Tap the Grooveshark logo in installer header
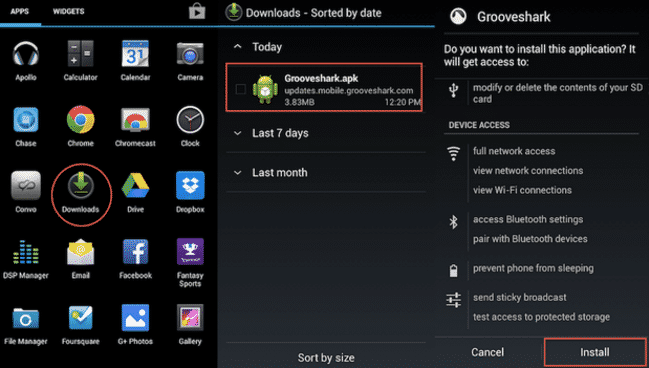649x368 pixels. click(458, 17)
